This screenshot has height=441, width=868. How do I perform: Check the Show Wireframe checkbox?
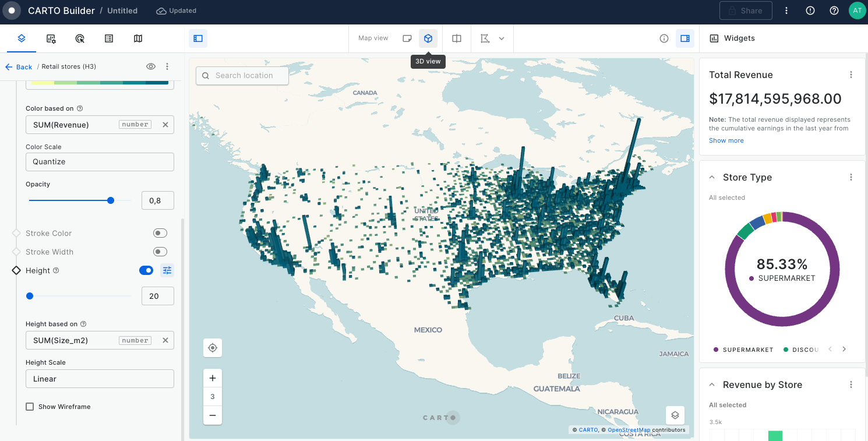pos(30,407)
